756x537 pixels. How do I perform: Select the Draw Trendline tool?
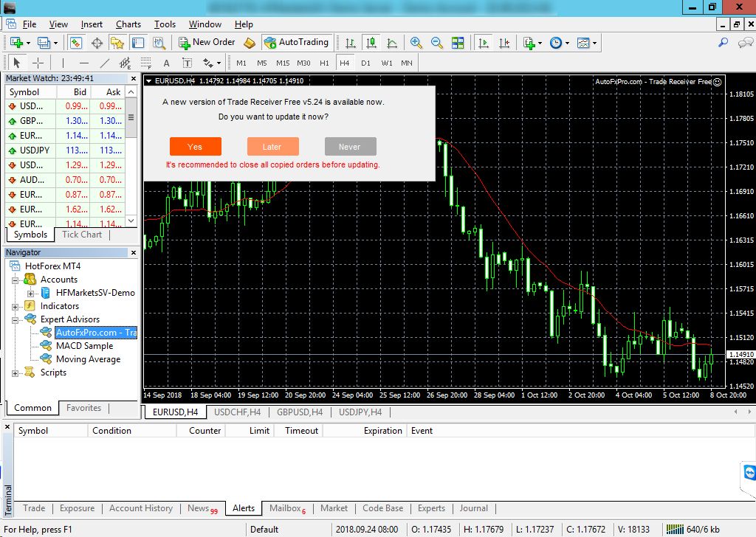pos(105,63)
